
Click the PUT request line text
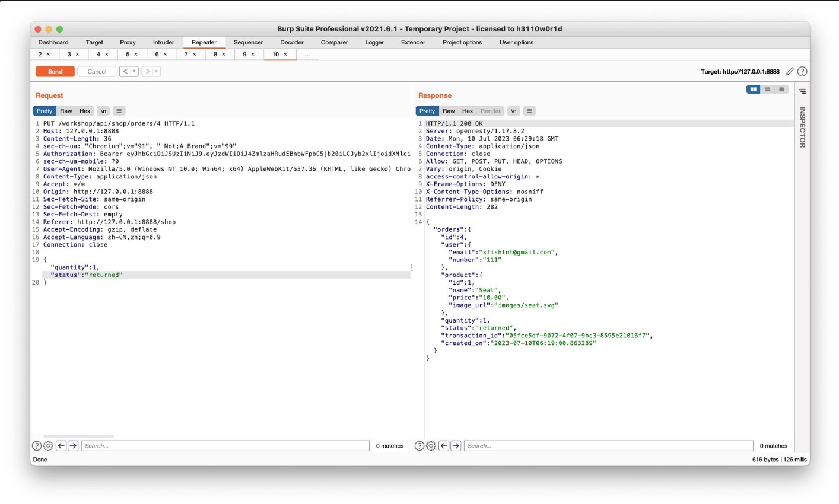119,124
